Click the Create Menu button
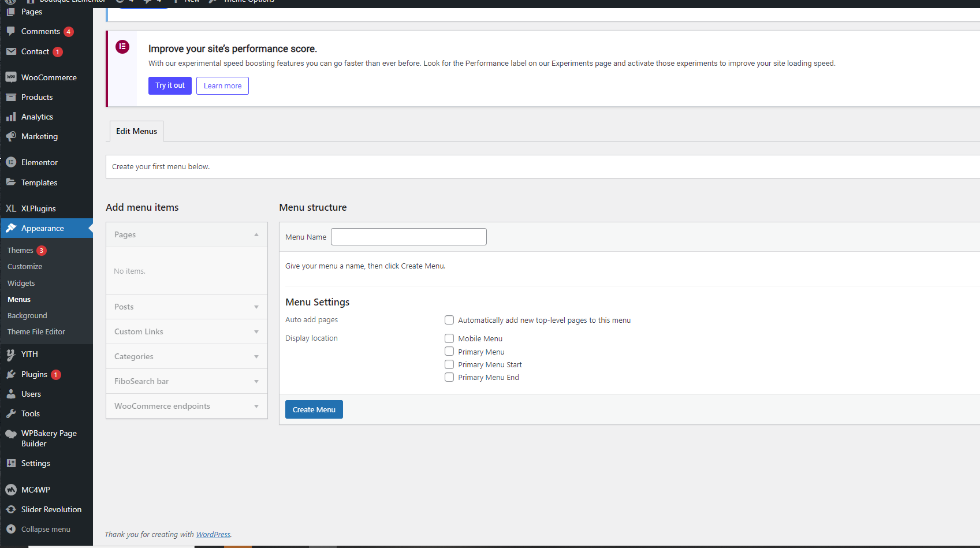980x548 pixels. (314, 409)
